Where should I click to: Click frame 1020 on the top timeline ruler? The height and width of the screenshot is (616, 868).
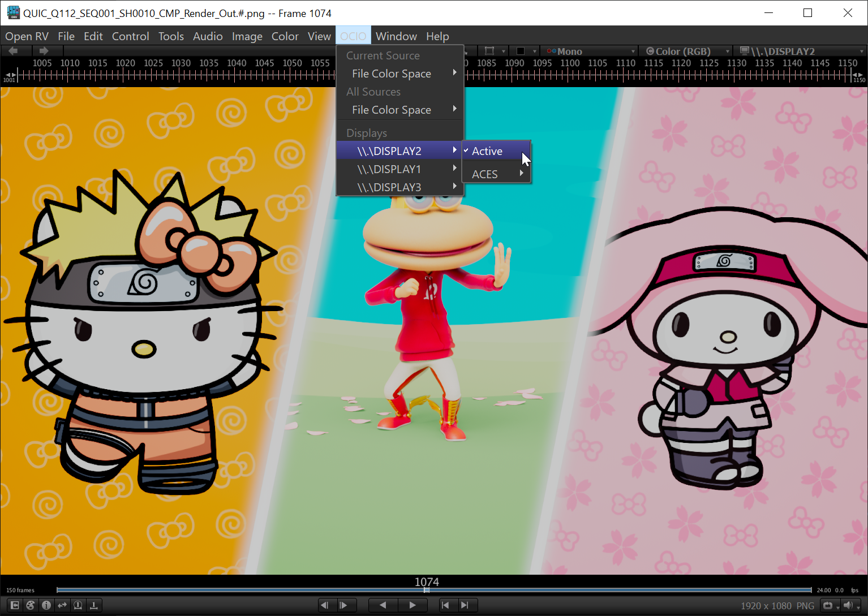[125, 63]
